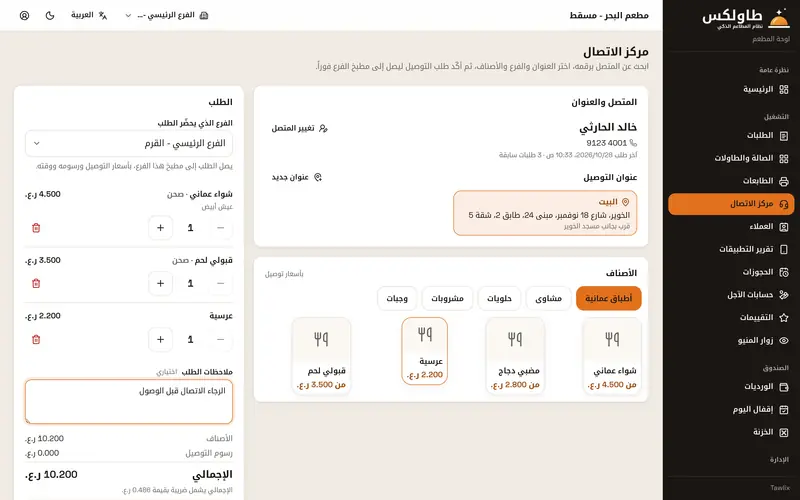Viewport: 800px width, 500px height.
Task: Click the تقرير التطبيقات phone icon
Action: (x=784, y=249)
